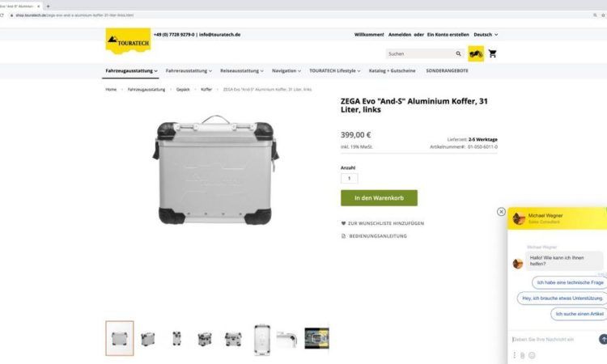The height and width of the screenshot is (364, 607).
Task: Open chat options three-dot menu
Action: 515,355
